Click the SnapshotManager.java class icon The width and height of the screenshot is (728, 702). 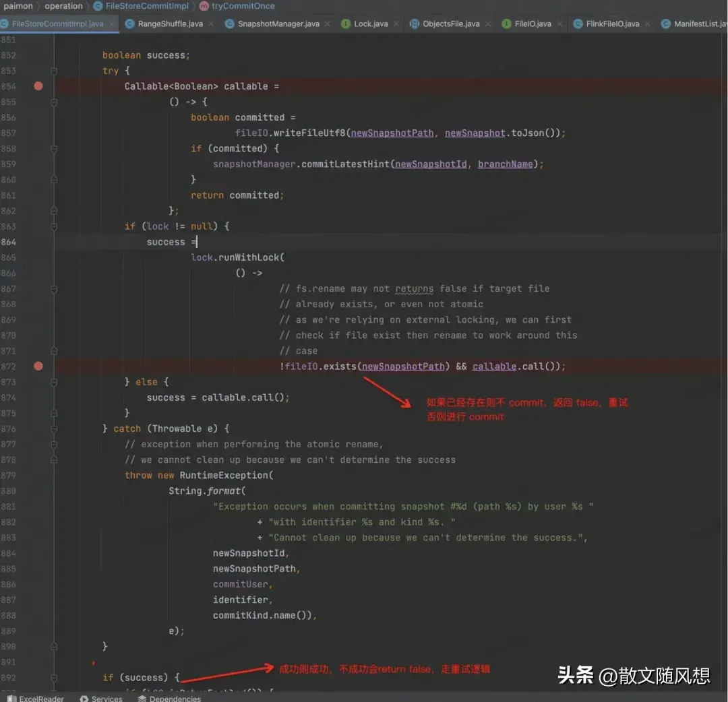click(229, 24)
